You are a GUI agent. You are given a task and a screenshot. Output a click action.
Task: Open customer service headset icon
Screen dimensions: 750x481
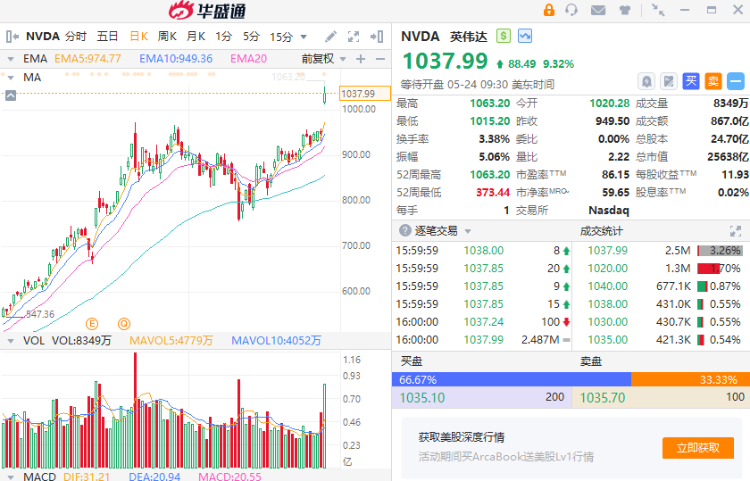click(x=571, y=10)
